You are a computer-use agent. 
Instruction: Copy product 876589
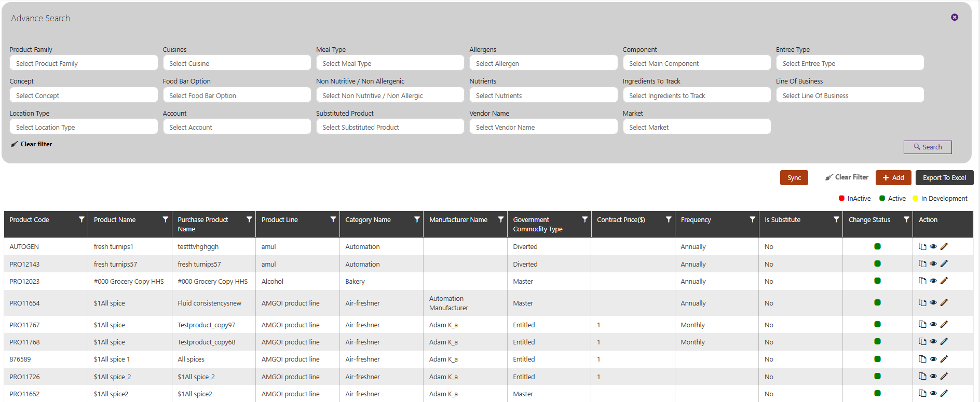pos(922,359)
